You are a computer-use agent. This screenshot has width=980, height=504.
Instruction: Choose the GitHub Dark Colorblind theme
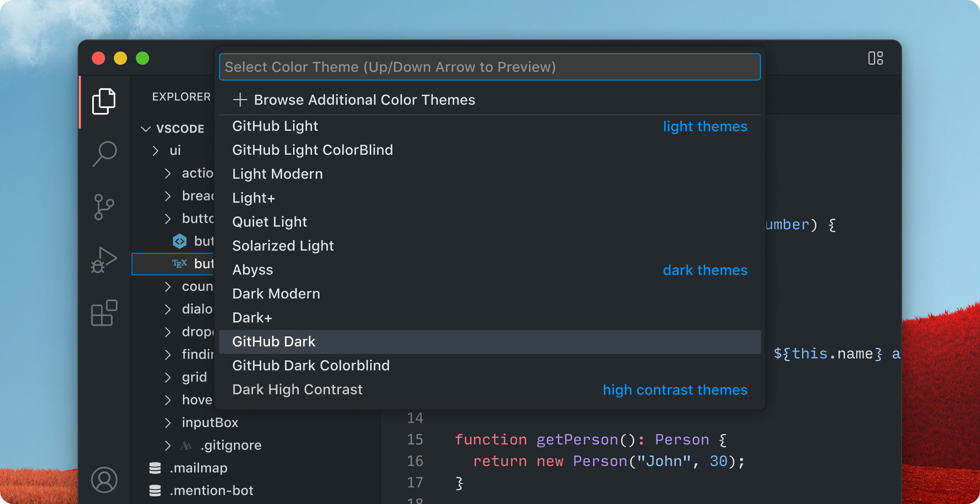coord(490,366)
